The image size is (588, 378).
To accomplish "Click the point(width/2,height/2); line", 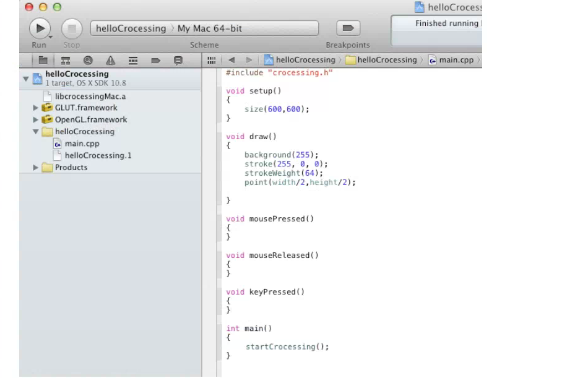I will [300, 183].
